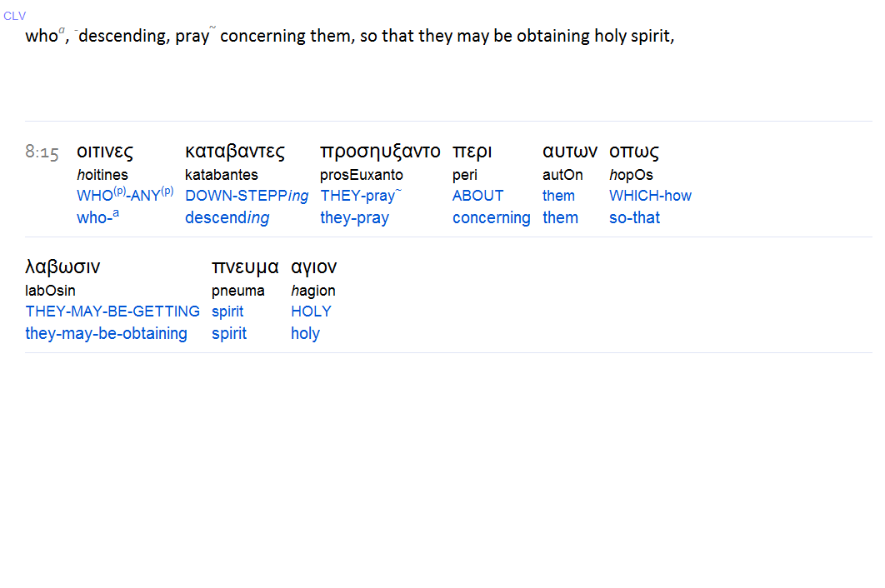Select the Greek word προσηυξαντο
885x588 pixels.
pyautogui.click(x=380, y=152)
